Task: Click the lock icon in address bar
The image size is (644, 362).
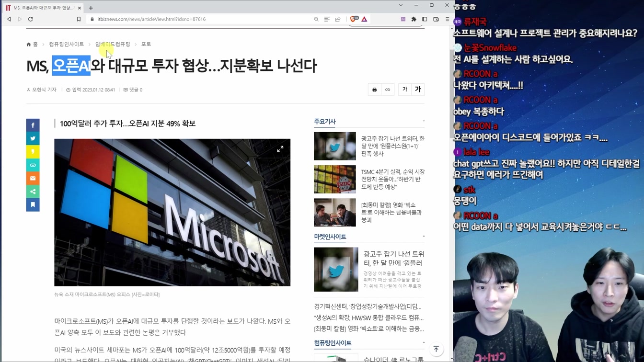Action: [92, 19]
